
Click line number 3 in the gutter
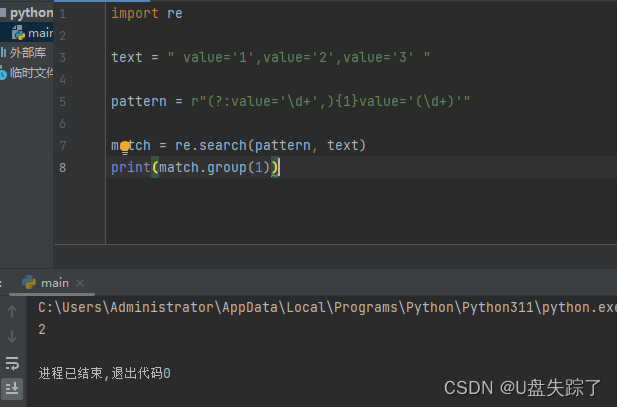(x=63, y=57)
